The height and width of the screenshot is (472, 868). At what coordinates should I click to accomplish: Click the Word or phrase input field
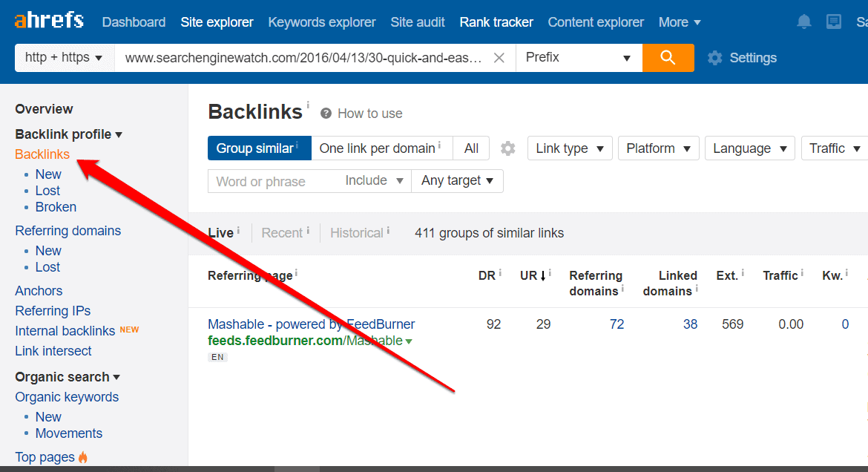point(273,181)
